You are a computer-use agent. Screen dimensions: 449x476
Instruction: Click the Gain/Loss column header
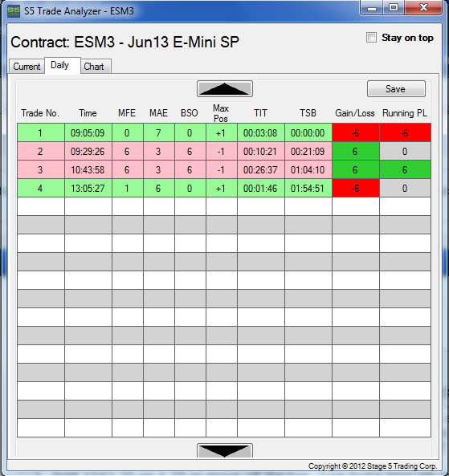coord(355,113)
